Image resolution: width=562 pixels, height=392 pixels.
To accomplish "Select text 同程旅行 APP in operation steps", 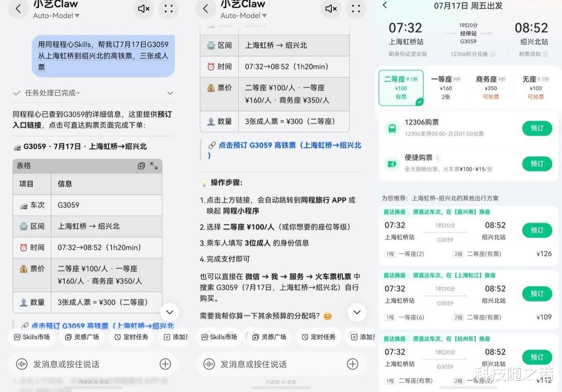I will pos(324,200).
